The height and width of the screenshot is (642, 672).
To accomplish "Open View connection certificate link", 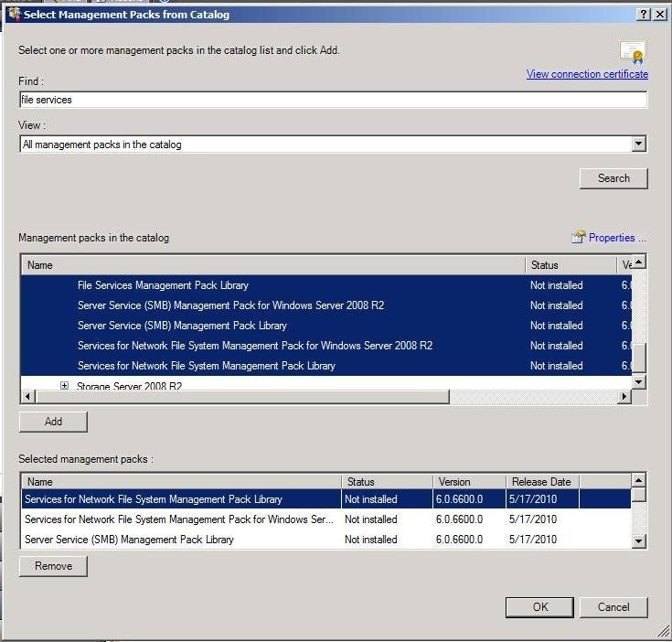I will [587, 74].
